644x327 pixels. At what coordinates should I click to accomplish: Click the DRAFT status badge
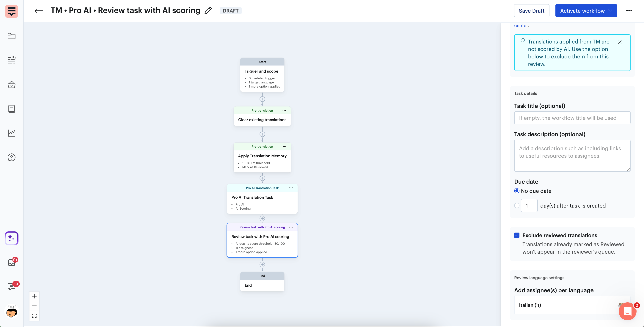(230, 11)
